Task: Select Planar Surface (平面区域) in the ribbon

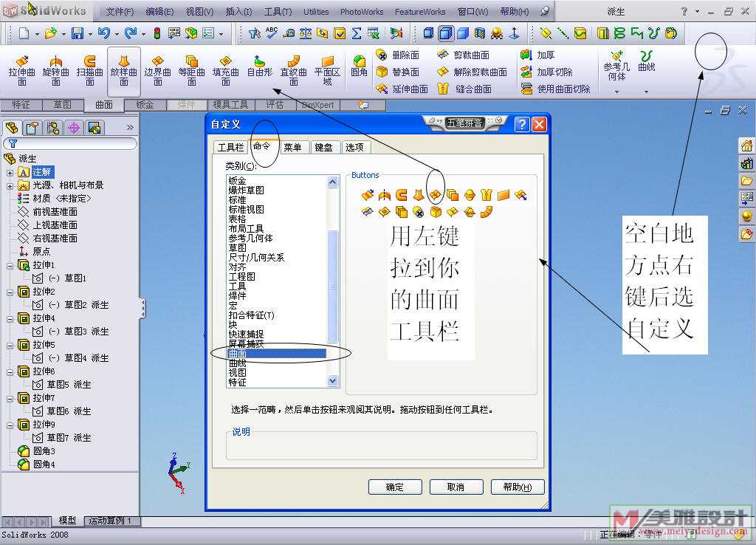Action: pyautogui.click(x=327, y=70)
